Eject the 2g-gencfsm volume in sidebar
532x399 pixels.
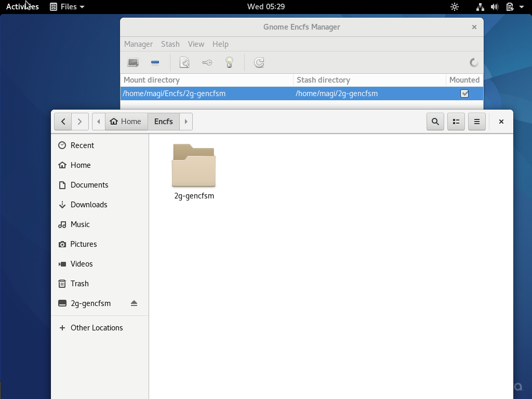[x=134, y=303]
